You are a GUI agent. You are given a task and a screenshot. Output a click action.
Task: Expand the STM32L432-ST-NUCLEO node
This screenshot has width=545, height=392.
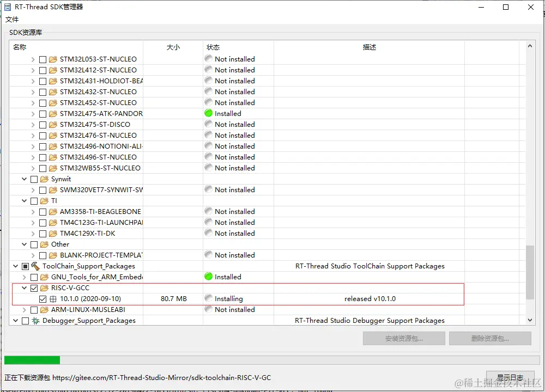pyautogui.click(x=33, y=92)
